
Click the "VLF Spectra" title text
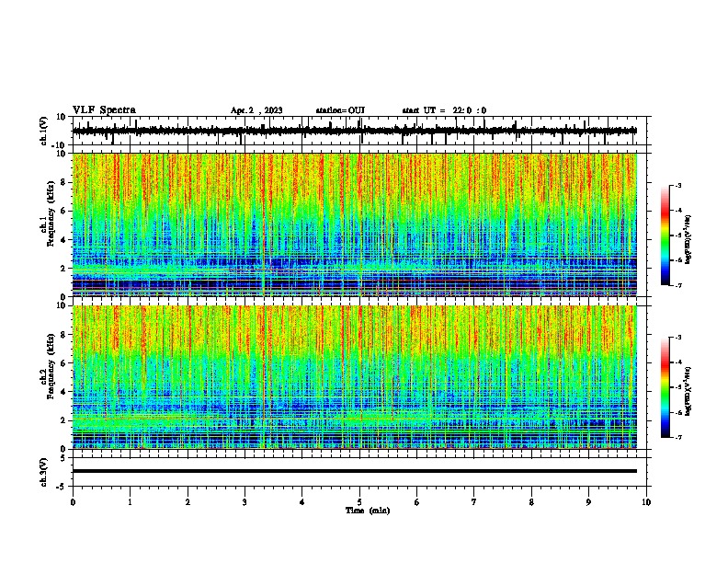coord(104,110)
